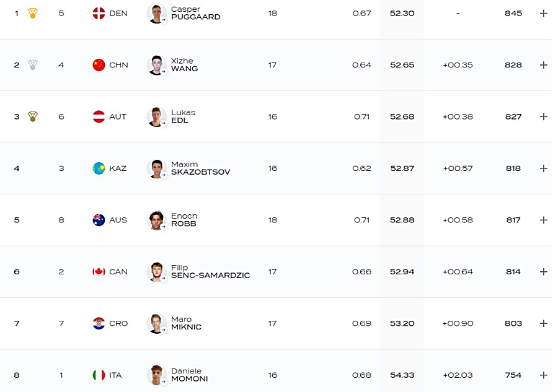Expand Enoch Robb's result details
558x392 pixels.
[543, 220]
